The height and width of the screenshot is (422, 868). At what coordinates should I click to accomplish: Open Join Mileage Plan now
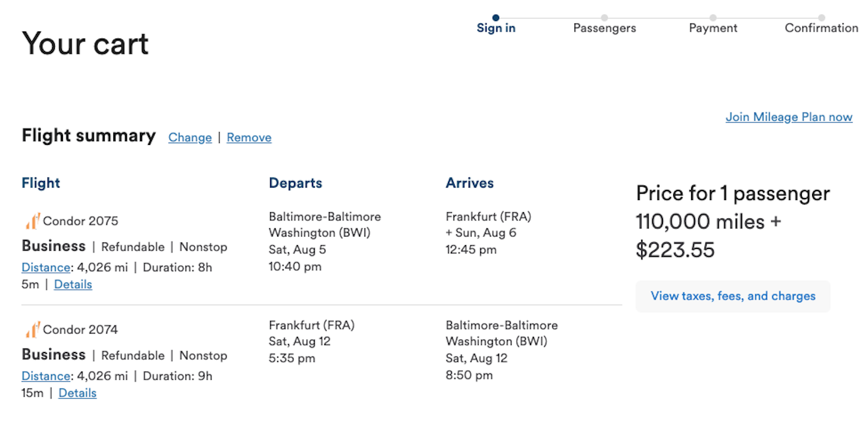789,117
